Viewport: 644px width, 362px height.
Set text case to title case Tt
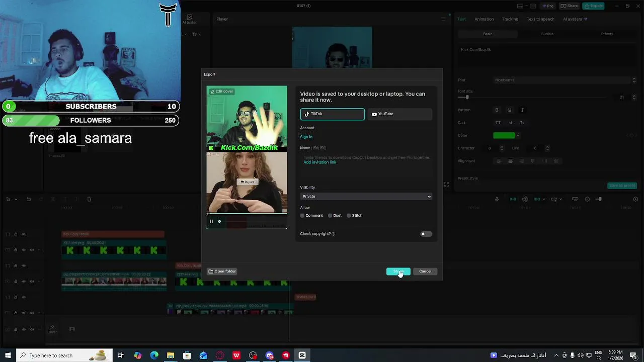point(522,123)
